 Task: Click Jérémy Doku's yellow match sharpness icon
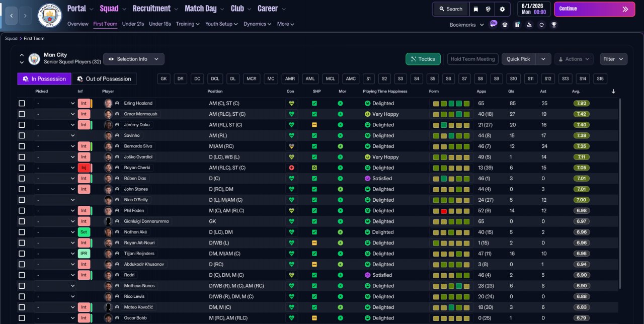pyautogui.click(x=314, y=125)
